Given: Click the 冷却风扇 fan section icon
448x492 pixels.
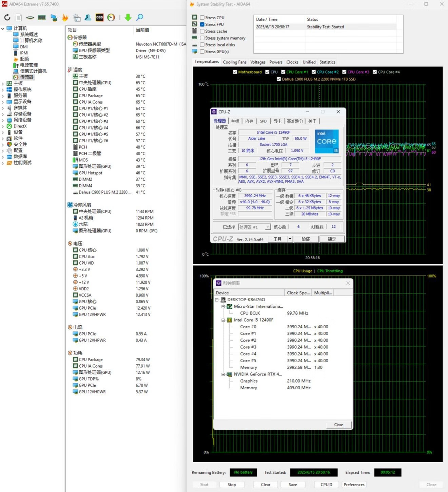Looking at the screenshot, I should pyautogui.click(x=70, y=205).
